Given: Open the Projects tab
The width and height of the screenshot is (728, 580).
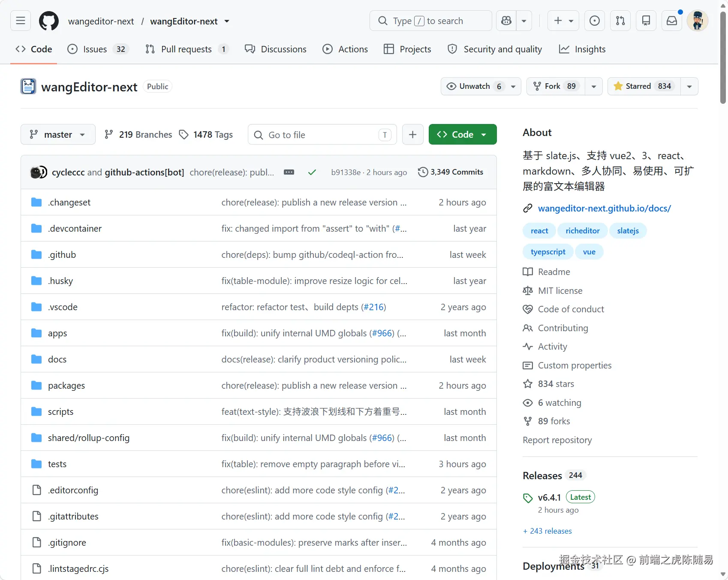Looking at the screenshot, I should click(x=407, y=49).
